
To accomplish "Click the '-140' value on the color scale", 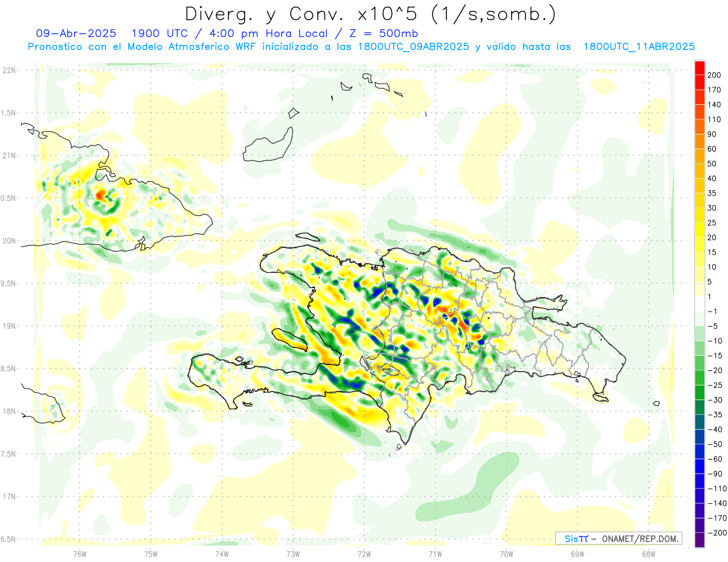I will (x=717, y=503).
